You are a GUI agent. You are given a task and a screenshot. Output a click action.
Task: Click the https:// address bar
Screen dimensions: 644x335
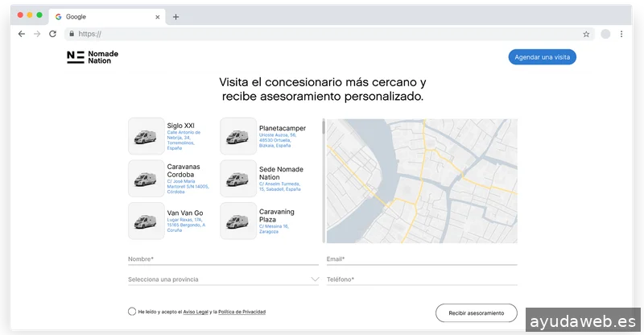(x=328, y=34)
